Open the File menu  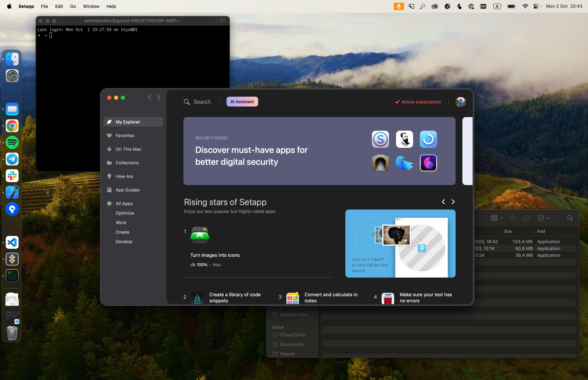[x=44, y=6]
